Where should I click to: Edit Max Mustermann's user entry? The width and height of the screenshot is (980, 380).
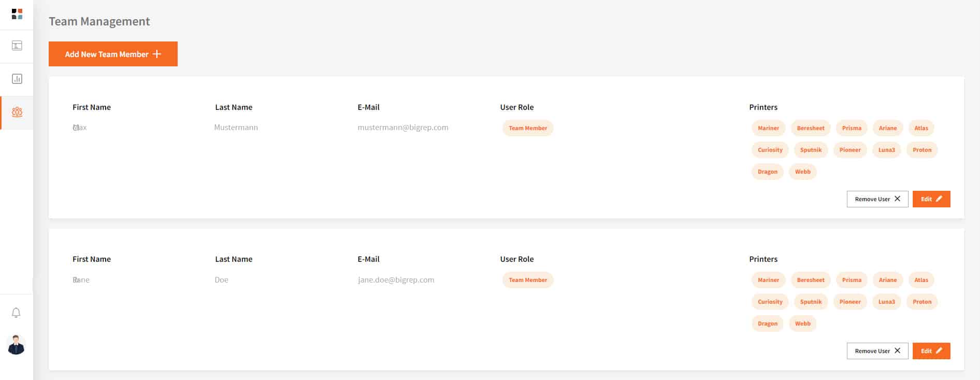[931, 199]
